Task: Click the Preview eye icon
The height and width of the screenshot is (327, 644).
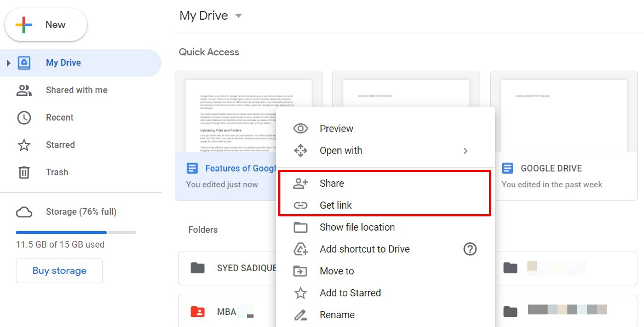Action: click(301, 129)
